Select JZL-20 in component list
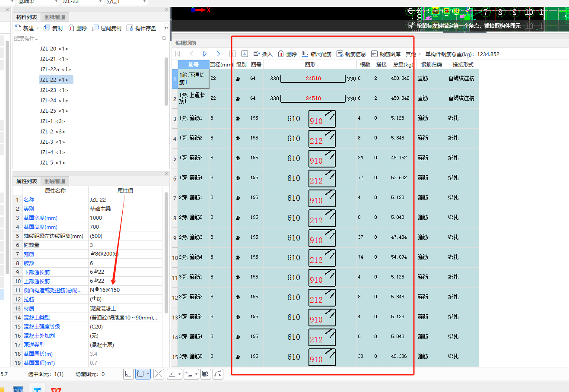569x392 pixels. click(54, 49)
